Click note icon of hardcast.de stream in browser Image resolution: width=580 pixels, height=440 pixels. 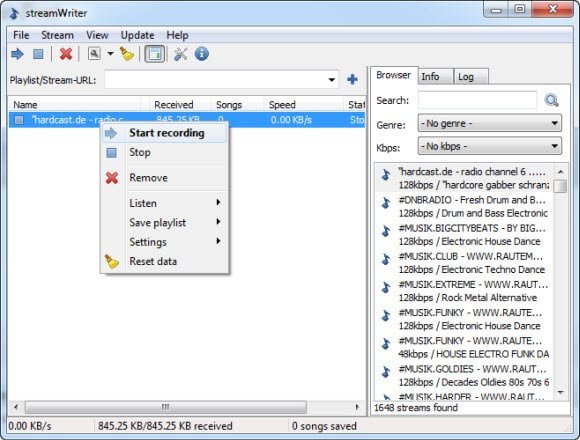pos(386,174)
